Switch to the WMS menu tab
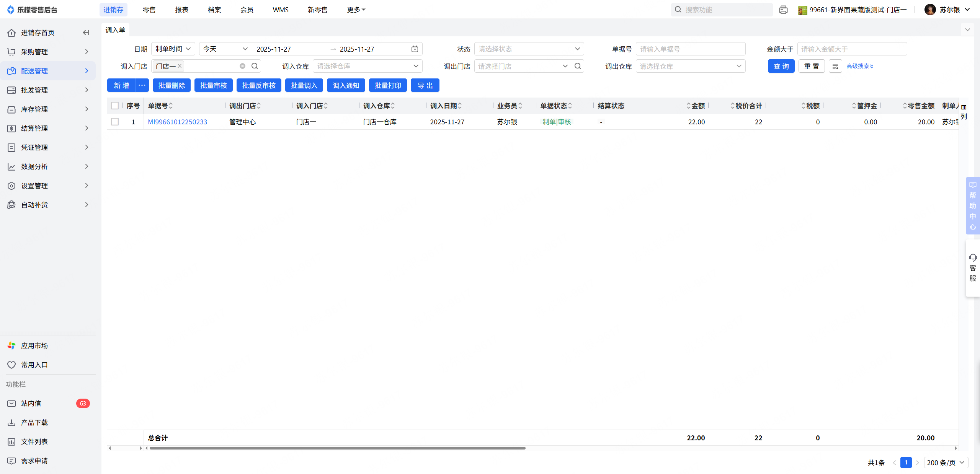This screenshot has width=980, height=474. [x=281, y=10]
